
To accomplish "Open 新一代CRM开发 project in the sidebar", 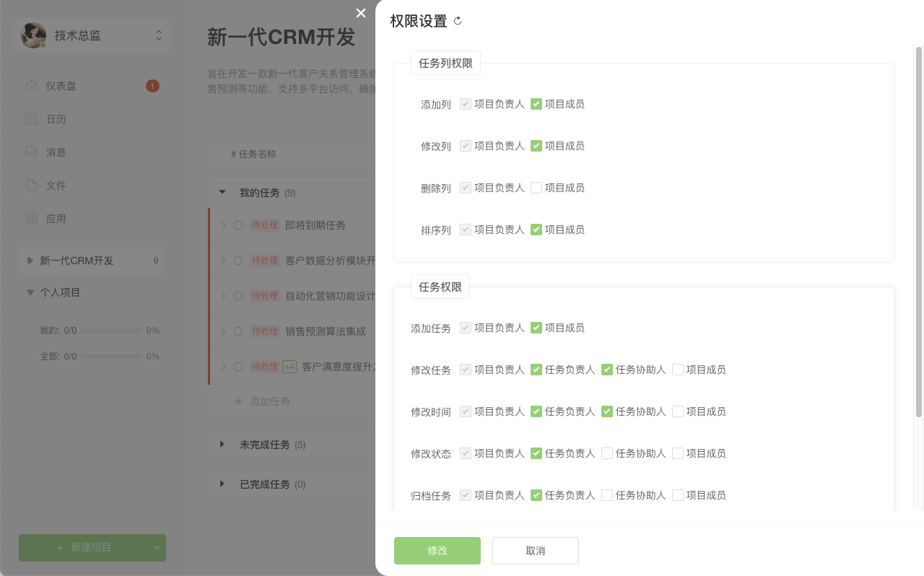I will [x=92, y=261].
